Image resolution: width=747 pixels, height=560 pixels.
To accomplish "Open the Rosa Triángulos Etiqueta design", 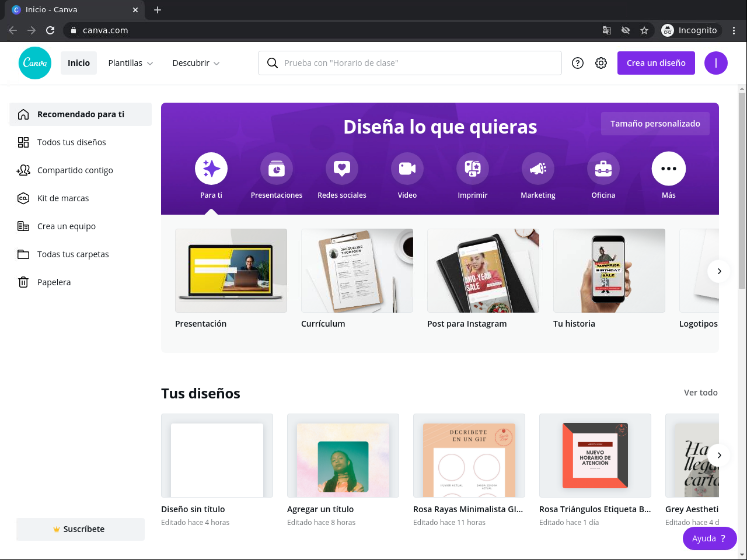I will pyautogui.click(x=595, y=456).
